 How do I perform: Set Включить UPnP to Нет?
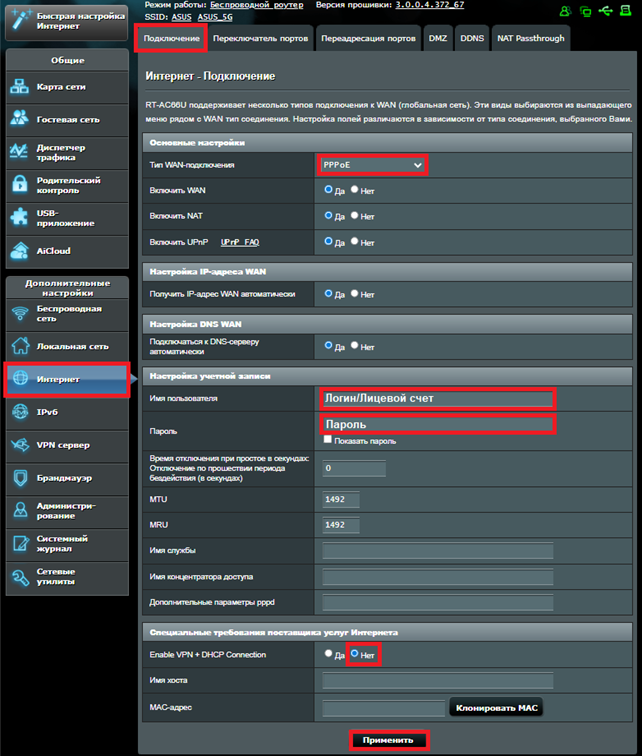click(354, 242)
